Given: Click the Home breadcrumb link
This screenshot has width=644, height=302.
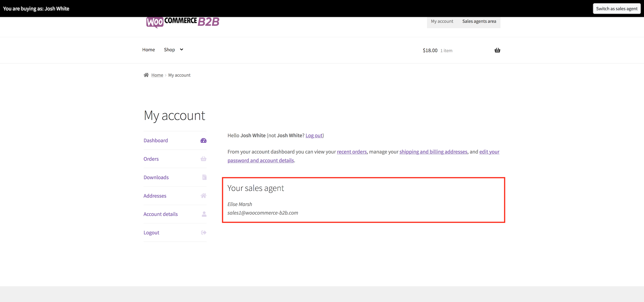Looking at the screenshot, I should pos(157,75).
